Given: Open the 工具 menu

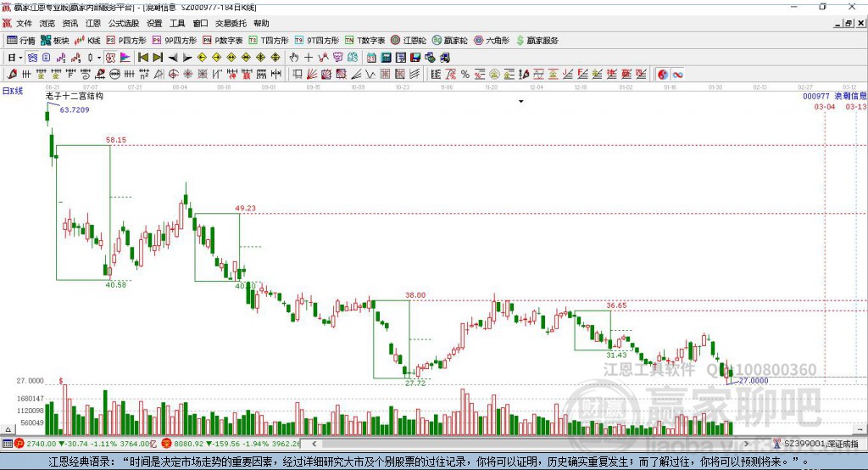Looking at the screenshot, I should click(x=177, y=23).
